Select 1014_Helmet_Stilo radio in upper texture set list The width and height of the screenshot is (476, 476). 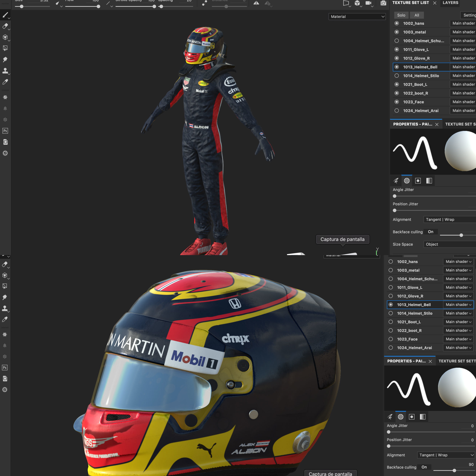point(397,76)
